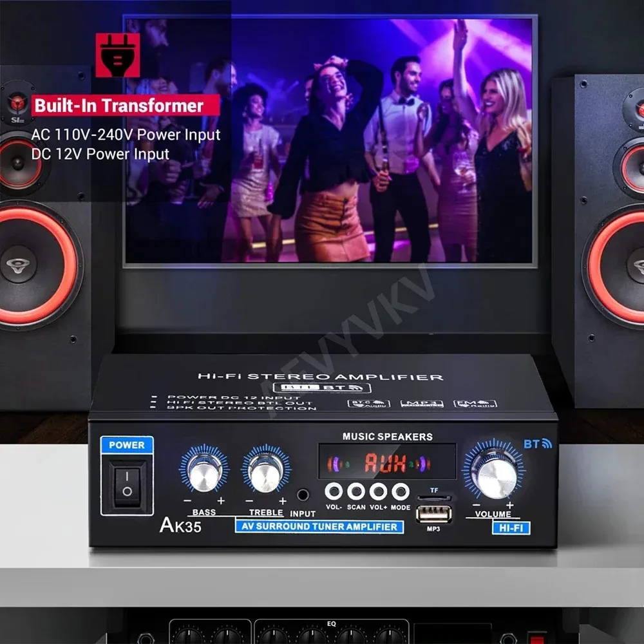Click the AC 110V-240V Power Input text
Screen dimensions: 644x644
pyautogui.click(x=126, y=135)
